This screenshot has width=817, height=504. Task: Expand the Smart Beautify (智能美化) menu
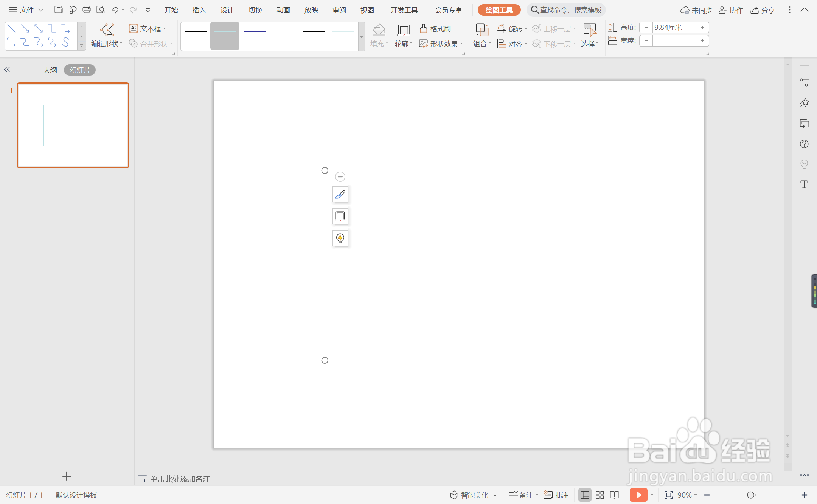point(495,495)
